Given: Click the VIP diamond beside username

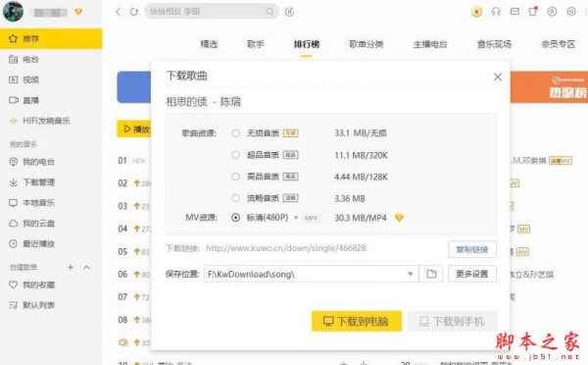Looking at the screenshot, I should (x=78, y=12).
